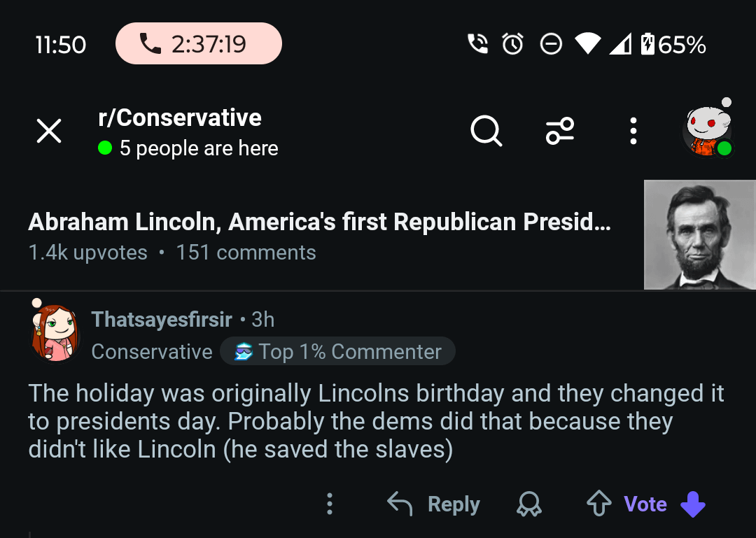Viewport: 756px width, 538px height.
Task: Open Abraham Lincoln thumbnail image
Action: [699, 234]
